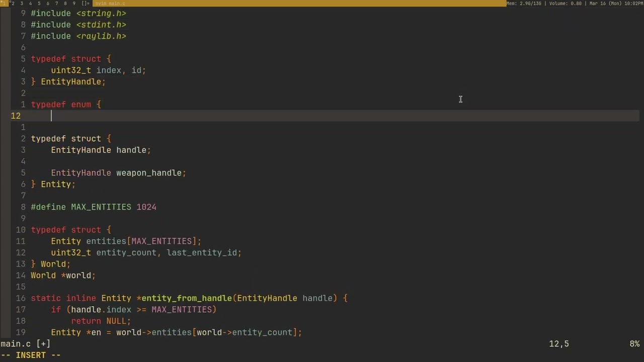Viewport: 644px width, 362px height.
Task: Click the Mem usage status entry
Action: tap(524, 3)
